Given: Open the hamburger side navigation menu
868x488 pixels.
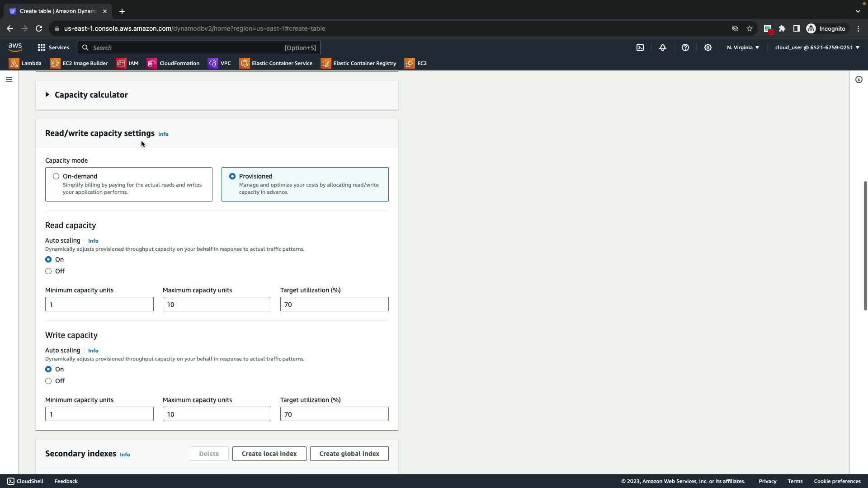Looking at the screenshot, I should pyautogui.click(x=9, y=80).
